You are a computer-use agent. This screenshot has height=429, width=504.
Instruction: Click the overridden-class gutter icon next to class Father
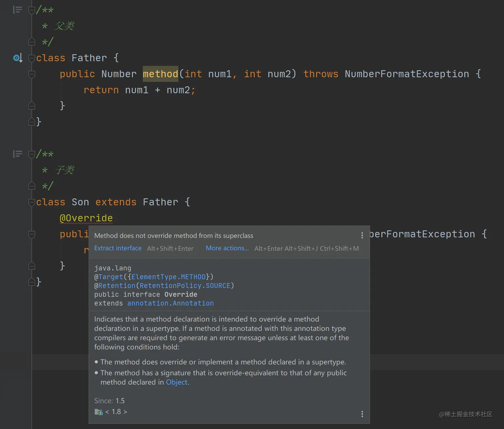pos(18,58)
